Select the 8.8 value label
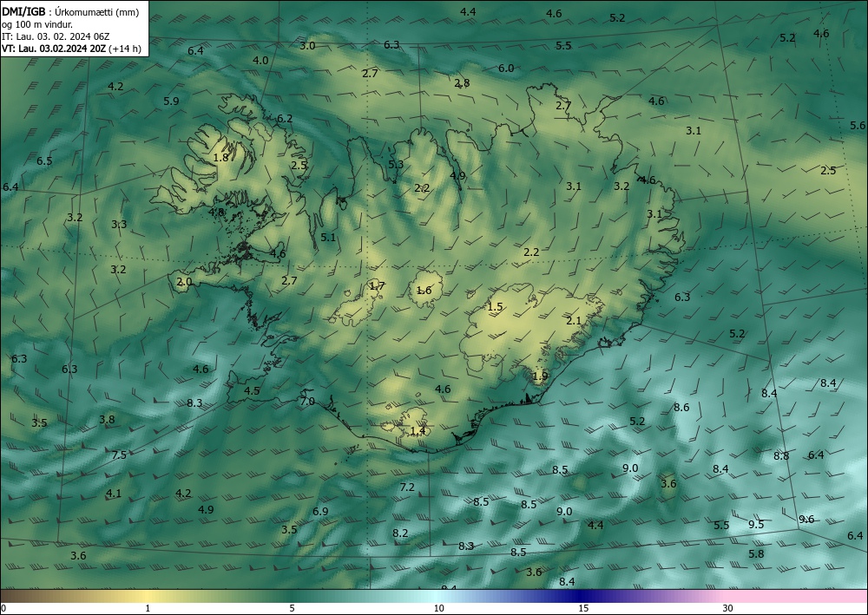Image resolution: width=868 pixels, height=615 pixels. click(781, 456)
